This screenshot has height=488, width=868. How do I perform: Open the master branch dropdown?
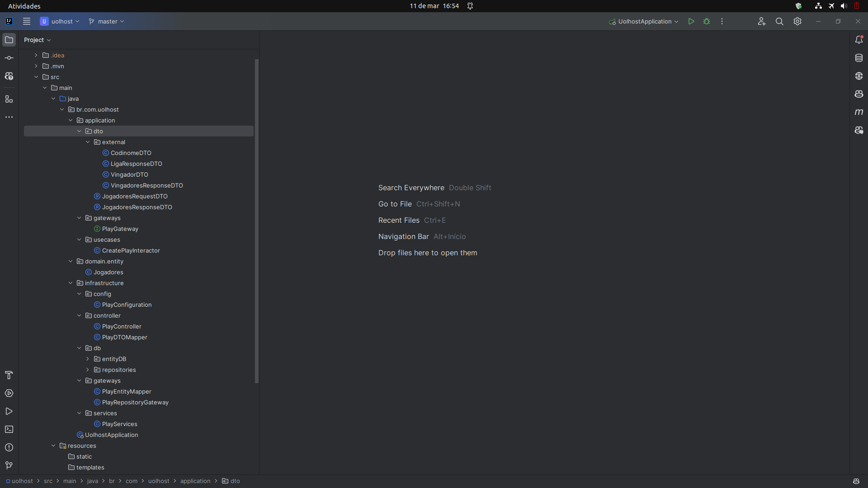coord(107,21)
